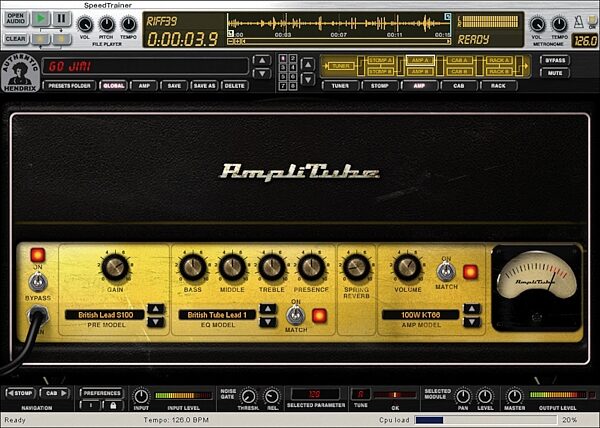Select Amp B in signal chain
600x428 pixels.
click(420, 72)
